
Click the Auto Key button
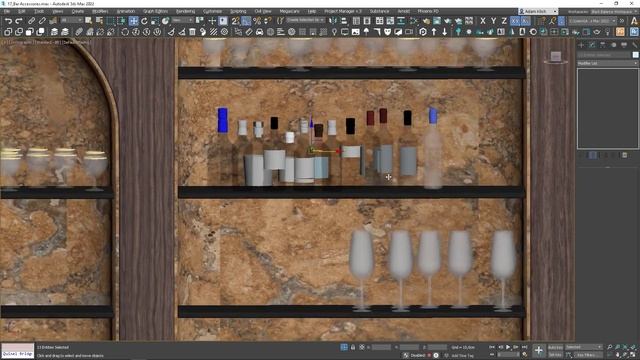(555, 347)
